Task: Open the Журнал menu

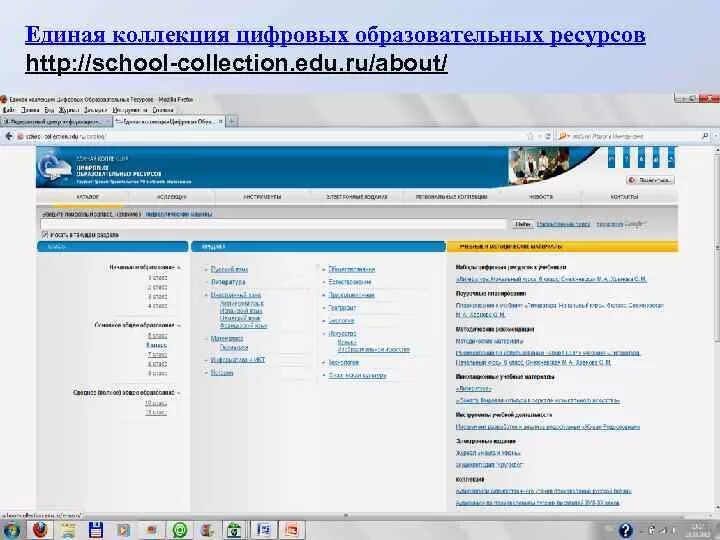Action: tap(69, 110)
